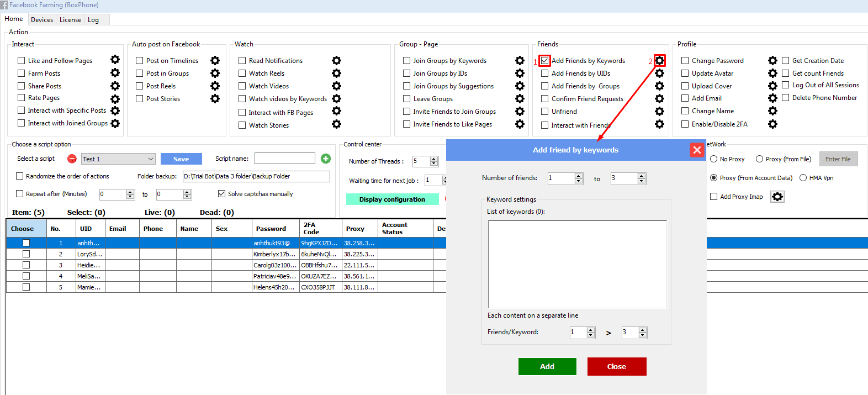Enable Join Groups by Suggestions checkbox

406,86
